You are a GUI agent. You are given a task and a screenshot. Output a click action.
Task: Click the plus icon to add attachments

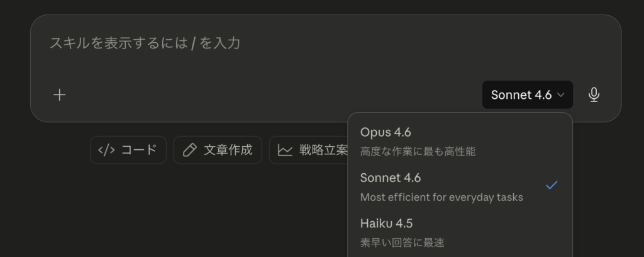[x=60, y=95]
